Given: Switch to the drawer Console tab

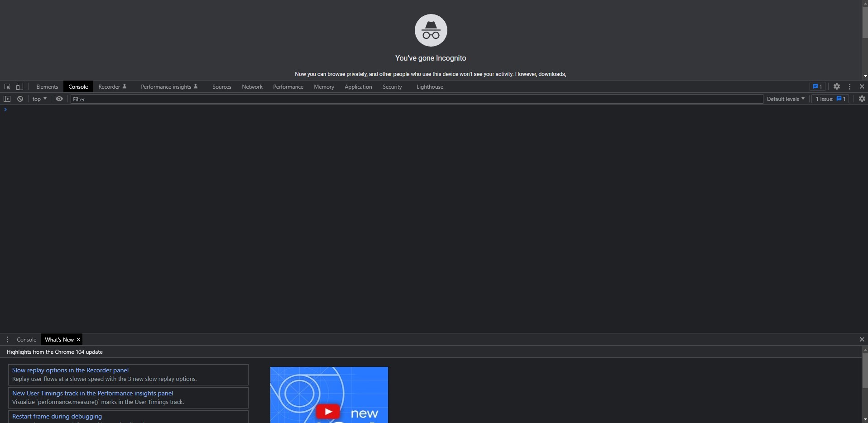Looking at the screenshot, I should [x=26, y=340].
